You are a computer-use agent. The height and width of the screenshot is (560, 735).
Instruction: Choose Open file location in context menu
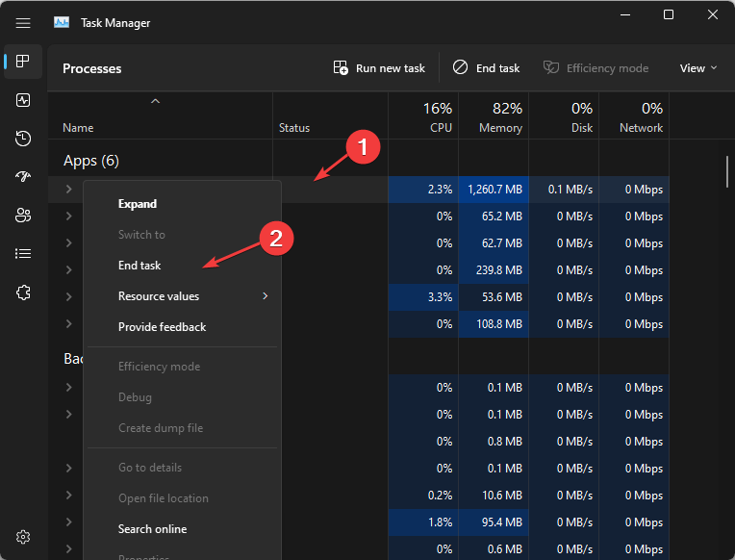(183, 498)
